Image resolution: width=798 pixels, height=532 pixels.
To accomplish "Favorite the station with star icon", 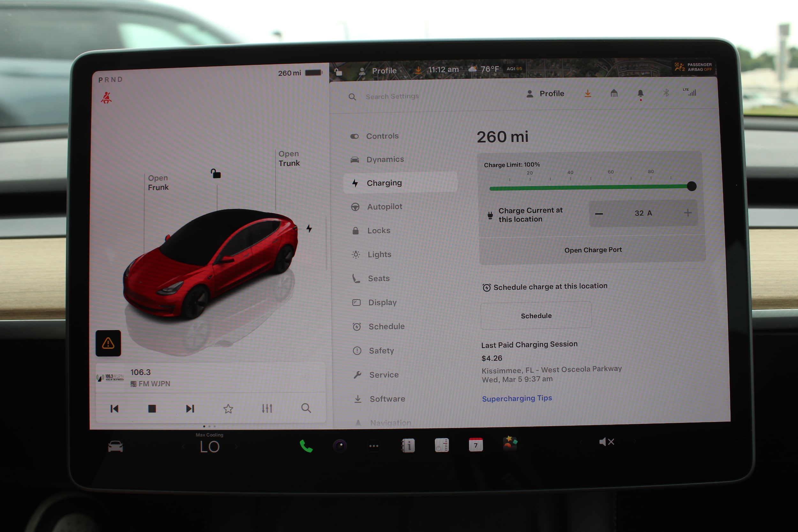I will pos(228,408).
